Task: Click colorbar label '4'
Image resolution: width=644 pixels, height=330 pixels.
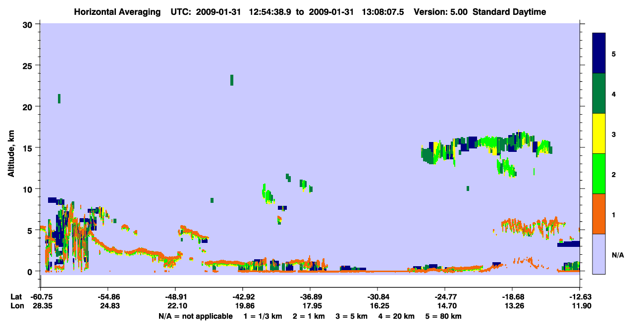Action: pyautogui.click(x=614, y=94)
